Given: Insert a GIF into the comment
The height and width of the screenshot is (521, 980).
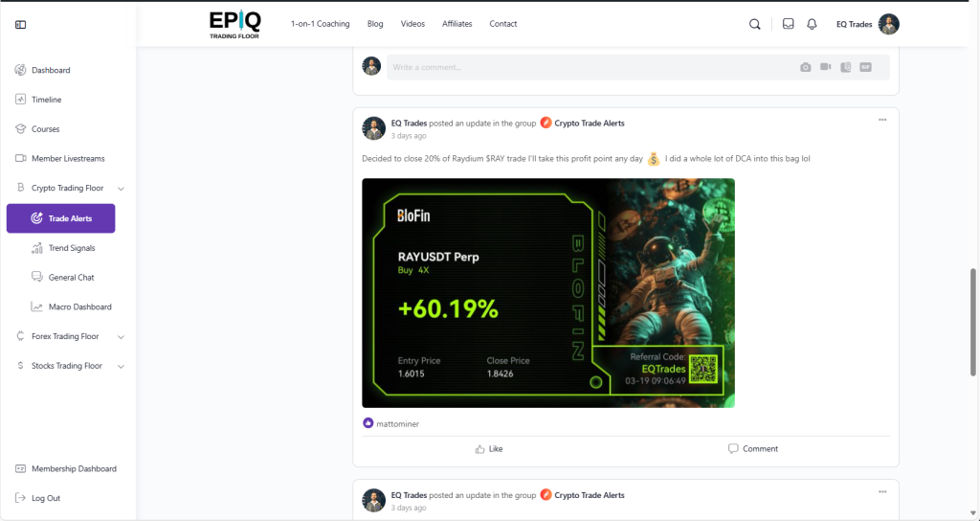Looking at the screenshot, I should [865, 67].
